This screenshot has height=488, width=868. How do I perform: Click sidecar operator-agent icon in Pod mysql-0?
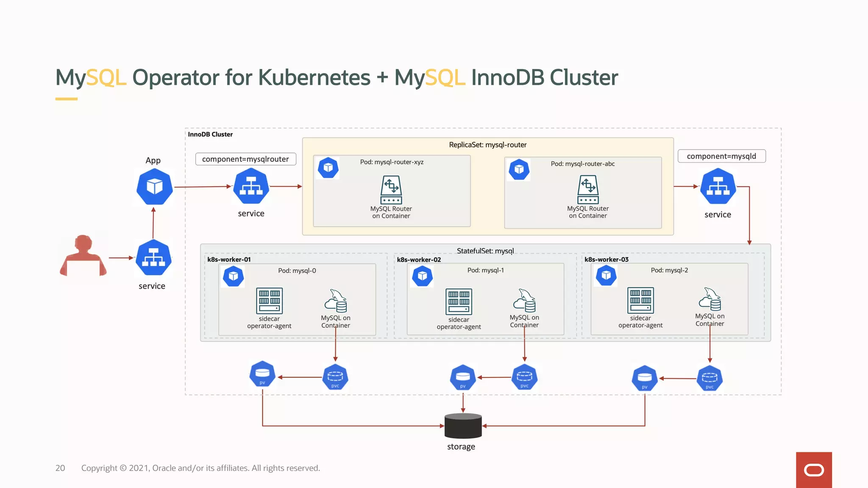click(269, 301)
